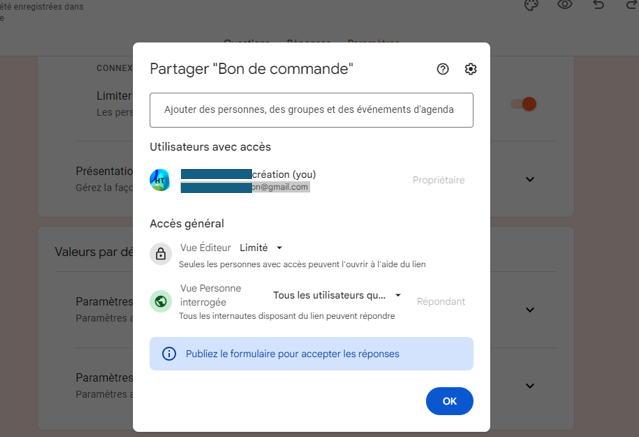This screenshot has width=639, height=437.
Task: Preview form with the eye icon
Action: click(x=565, y=5)
